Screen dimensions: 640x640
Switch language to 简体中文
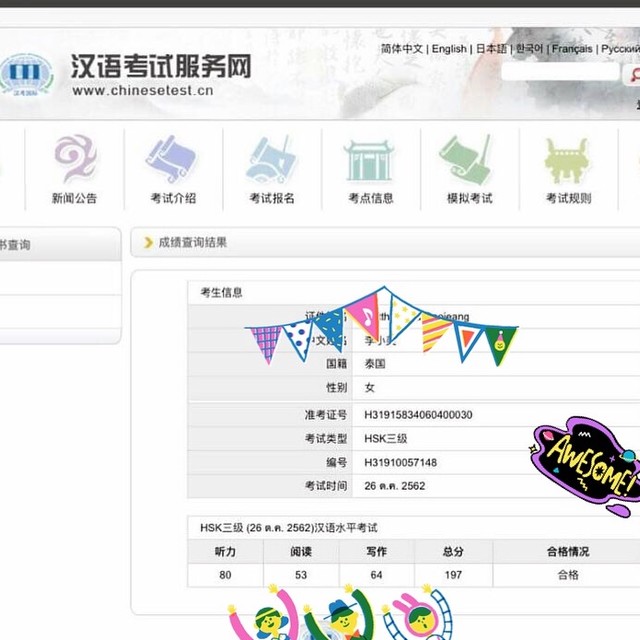[402, 49]
